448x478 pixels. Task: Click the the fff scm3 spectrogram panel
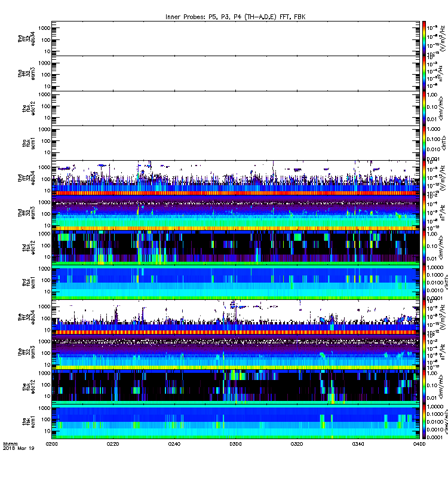pos(235,352)
